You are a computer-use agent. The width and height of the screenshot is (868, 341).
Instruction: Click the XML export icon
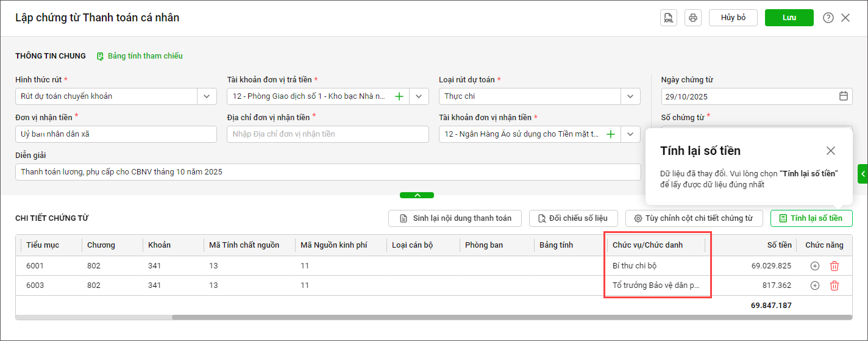coord(669,18)
